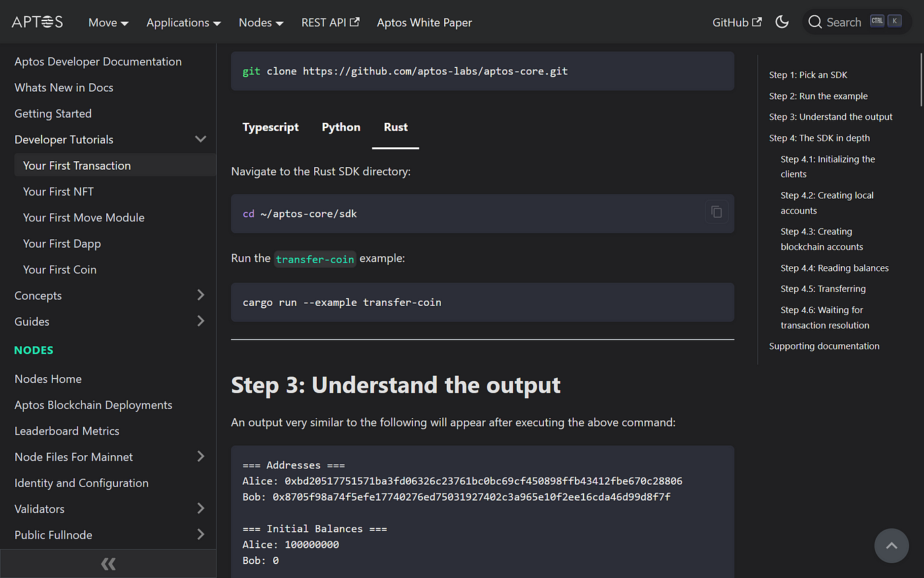Image resolution: width=924 pixels, height=578 pixels.
Task: Jump to Step 3: Understand the output
Action: click(830, 117)
